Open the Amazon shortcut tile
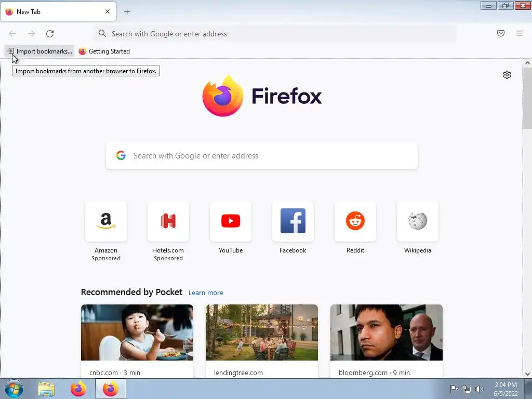The width and height of the screenshot is (532, 399). (106, 221)
